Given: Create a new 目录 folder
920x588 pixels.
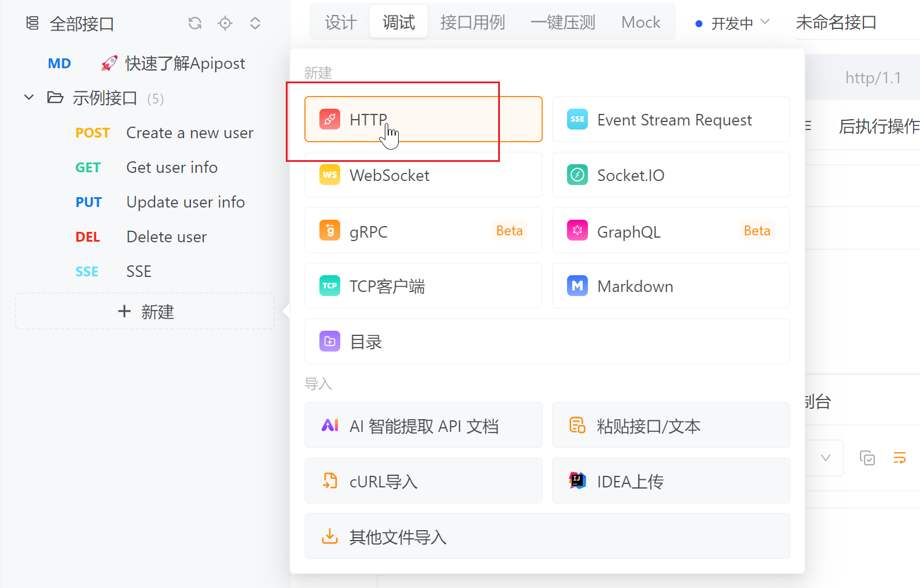Looking at the screenshot, I should click(x=547, y=341).
